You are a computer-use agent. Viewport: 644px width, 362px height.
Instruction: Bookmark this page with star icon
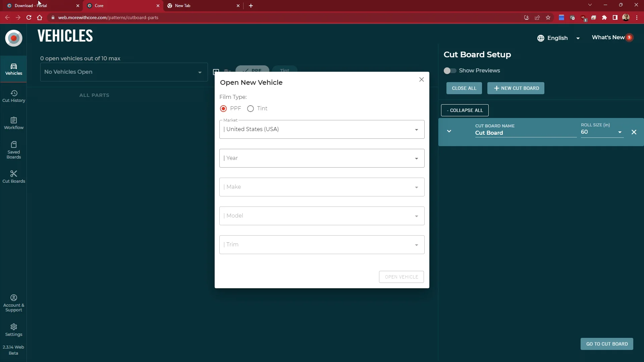pos(548,18)
